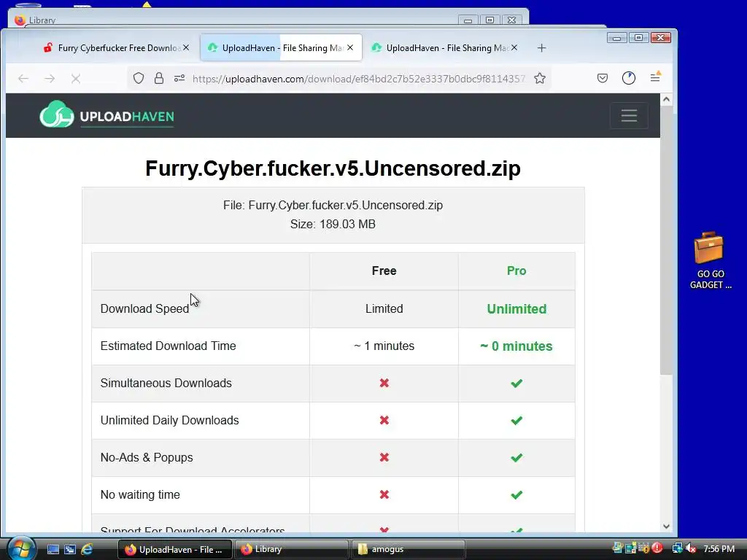Click green check in Unlimited Daily Downloads row
Viewport: 747px width, 560px height.
coord(516,421)
